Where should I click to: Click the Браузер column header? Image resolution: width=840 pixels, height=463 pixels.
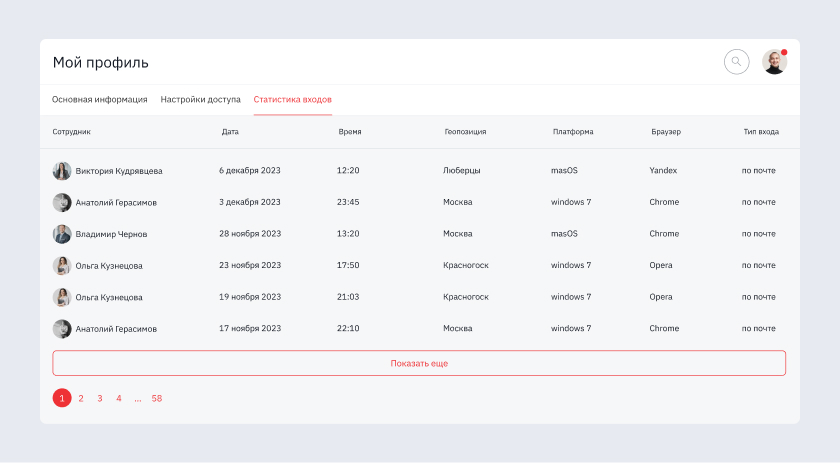[666, 132]
